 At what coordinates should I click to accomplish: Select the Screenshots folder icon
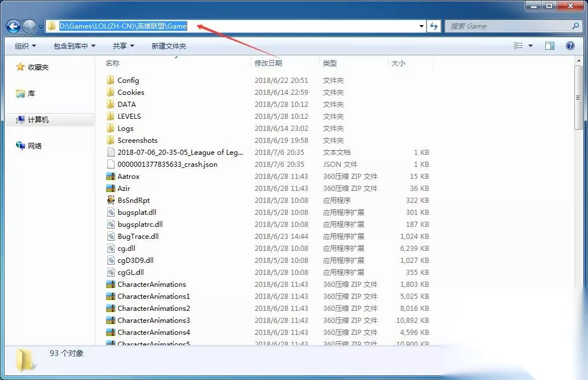(x=111, y=140)
